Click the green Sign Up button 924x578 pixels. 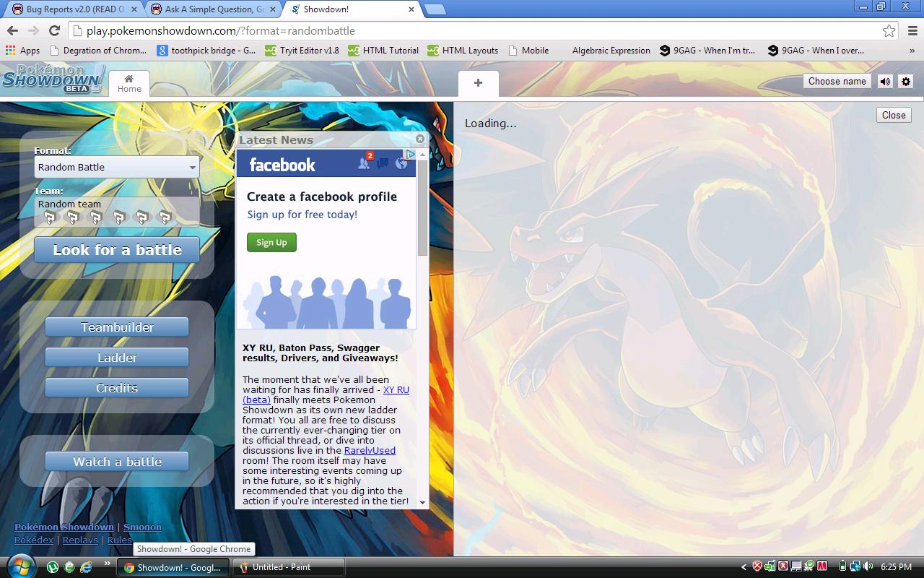click(x=271, y=242)
